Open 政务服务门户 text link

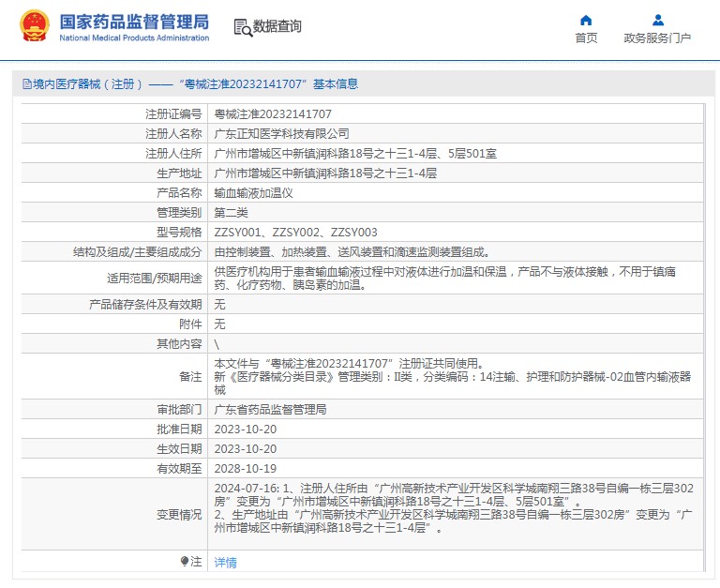pos(657,38)
